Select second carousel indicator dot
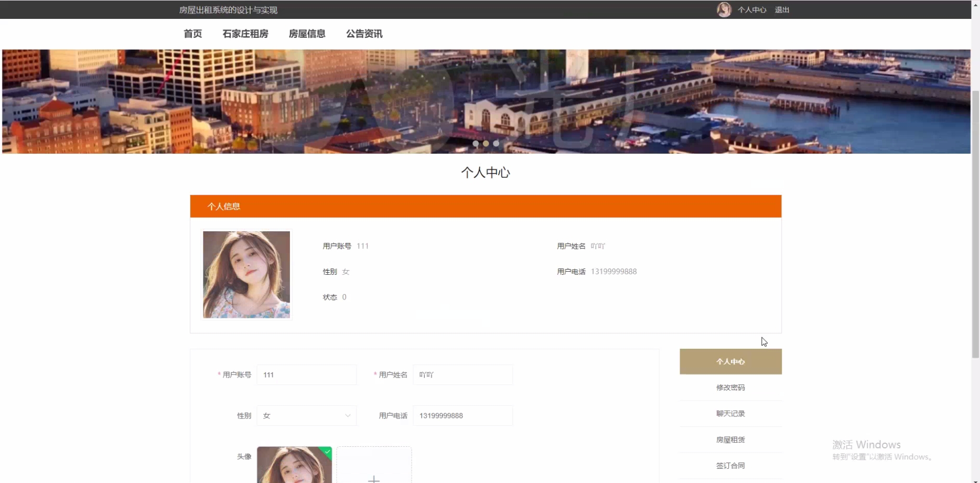The width and height of the screenshot is (980, 483). point(486,143)
